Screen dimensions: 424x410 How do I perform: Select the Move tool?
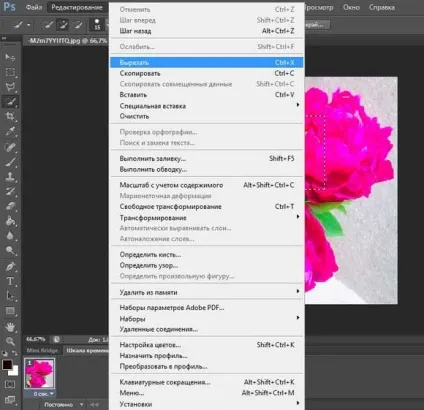[10, 57]
